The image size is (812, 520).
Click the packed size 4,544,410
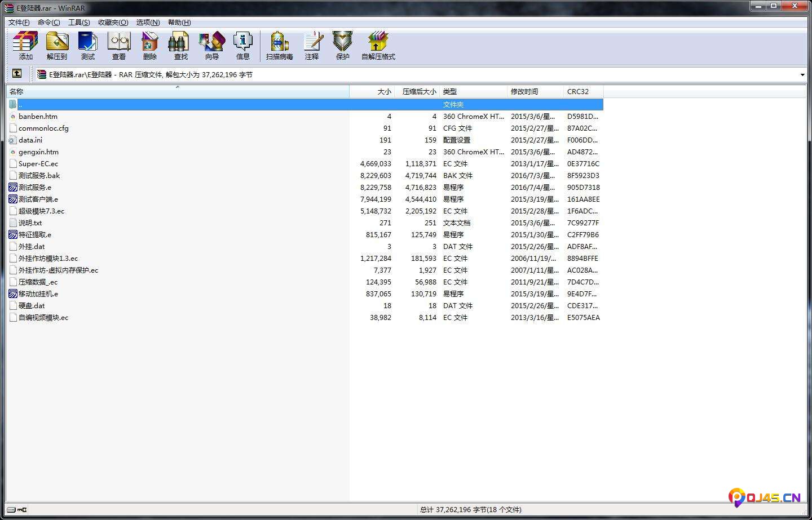pos(421,199)
